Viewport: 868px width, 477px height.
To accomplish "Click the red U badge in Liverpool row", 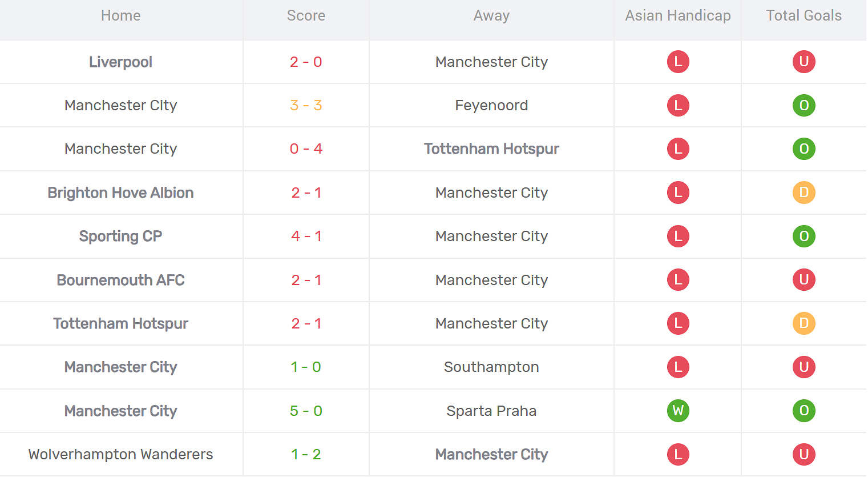I will (804, 62).
